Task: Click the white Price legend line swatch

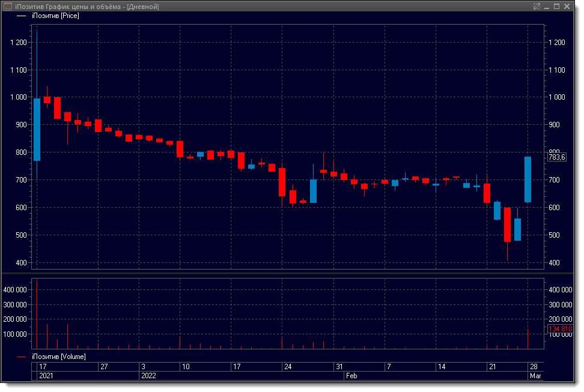Action: 22,16
